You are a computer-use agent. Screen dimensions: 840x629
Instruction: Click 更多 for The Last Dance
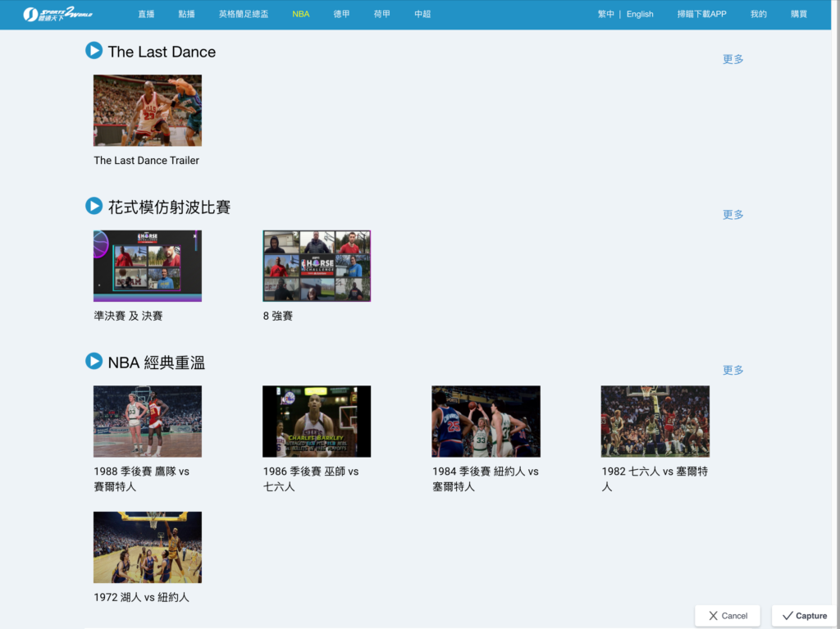(733, 59)
